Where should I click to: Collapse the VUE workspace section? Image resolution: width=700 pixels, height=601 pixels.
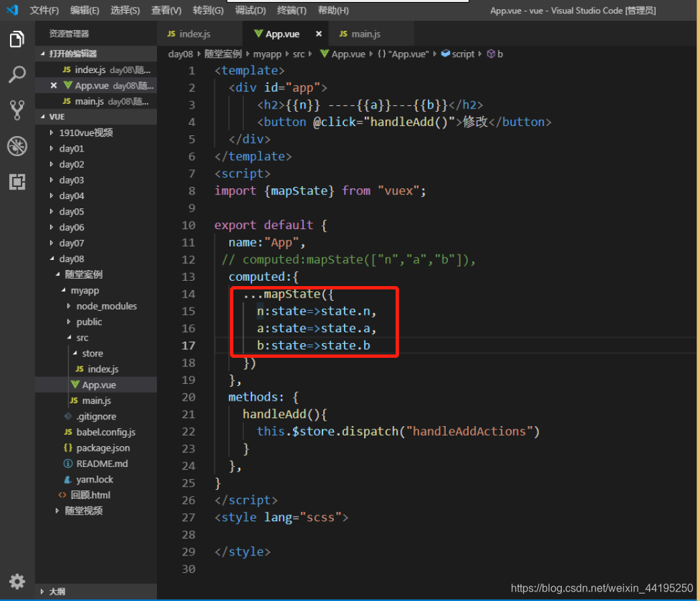[x=96, y=117]
